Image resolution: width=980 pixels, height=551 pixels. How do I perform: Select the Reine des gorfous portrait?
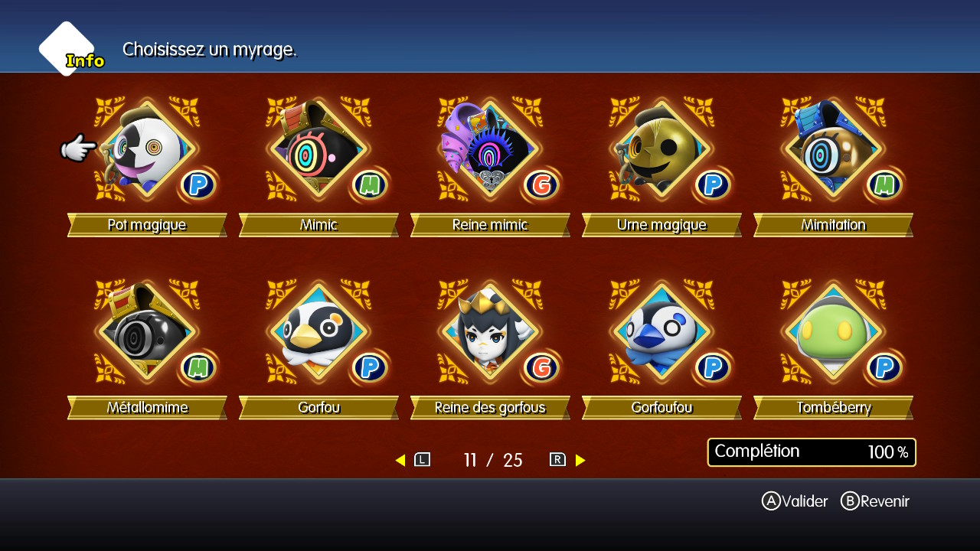click(x=490, y=332)
